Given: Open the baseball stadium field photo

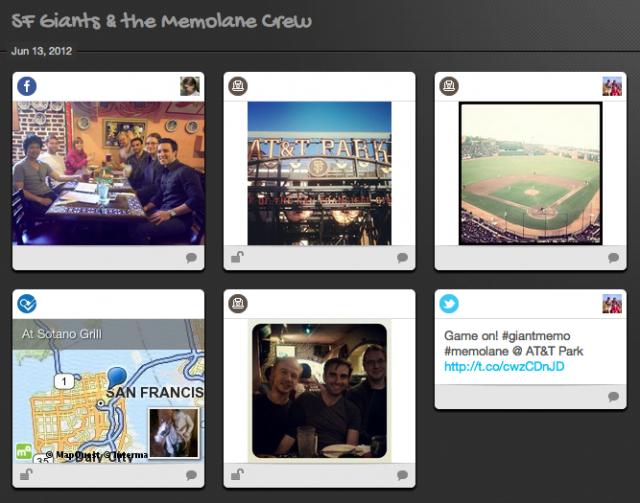Looking at the screenshot, I should coord(531,174).
